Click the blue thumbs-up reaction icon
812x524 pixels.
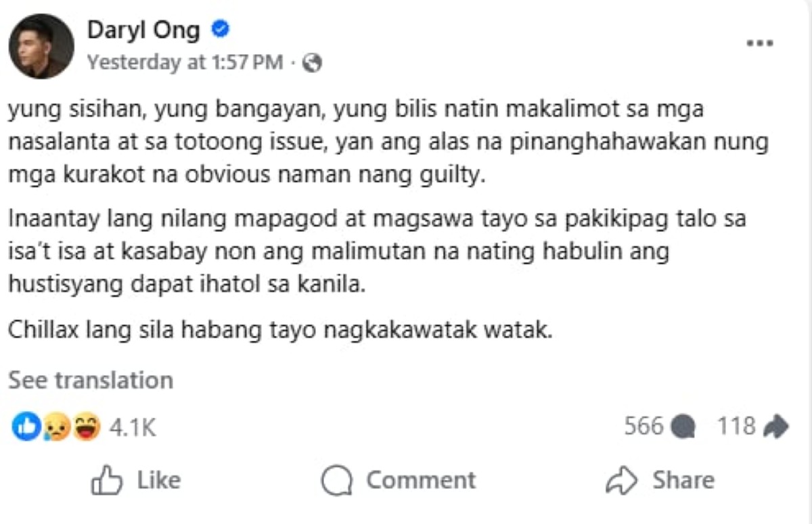pos(26,427)
